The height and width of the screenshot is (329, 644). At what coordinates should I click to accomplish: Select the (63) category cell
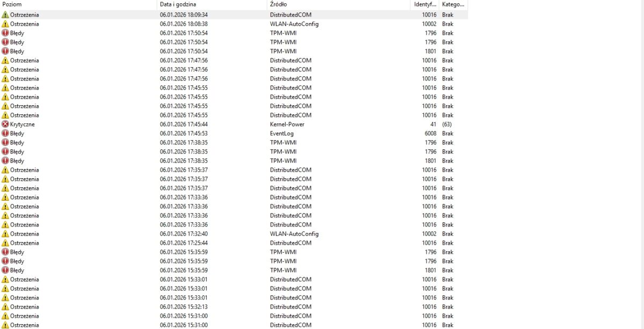tap(447, 125)
